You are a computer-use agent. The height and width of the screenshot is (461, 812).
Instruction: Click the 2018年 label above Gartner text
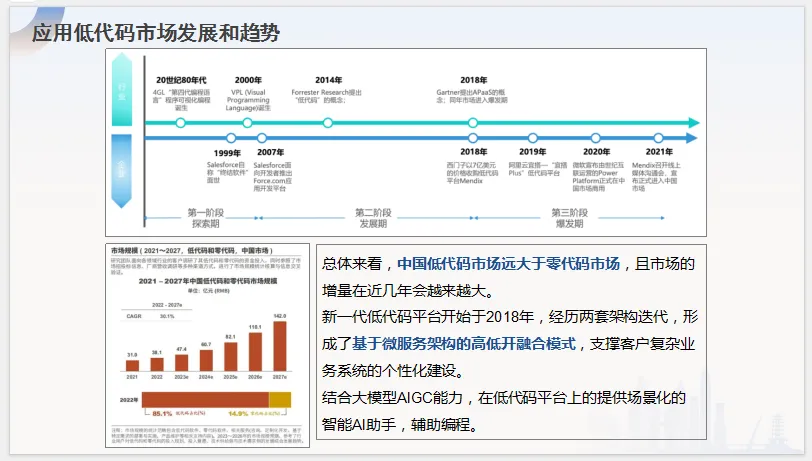point(473,80)
